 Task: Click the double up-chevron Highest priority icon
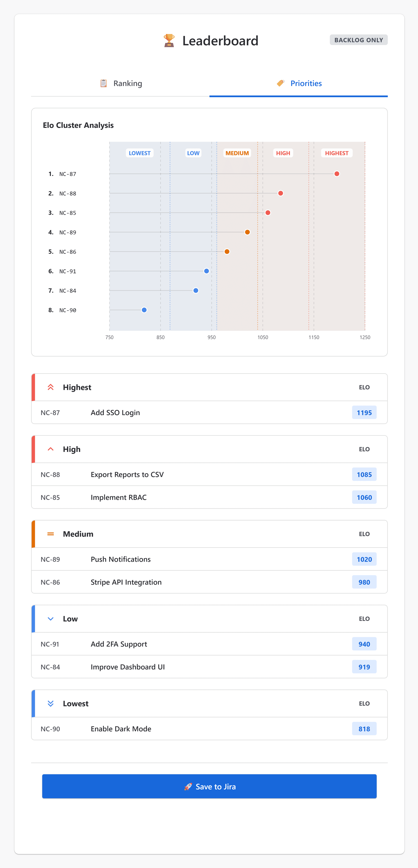pos(51,387)
